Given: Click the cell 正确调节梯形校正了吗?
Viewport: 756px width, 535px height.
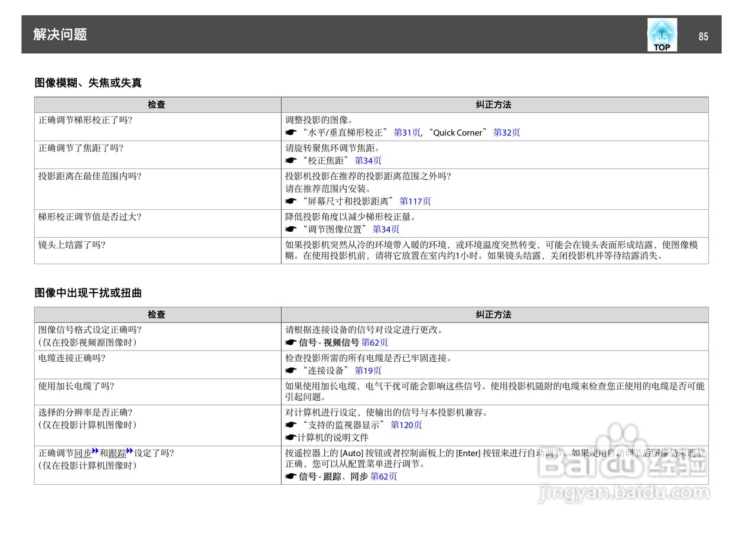Looking at the screenshot, I should 157,127.
